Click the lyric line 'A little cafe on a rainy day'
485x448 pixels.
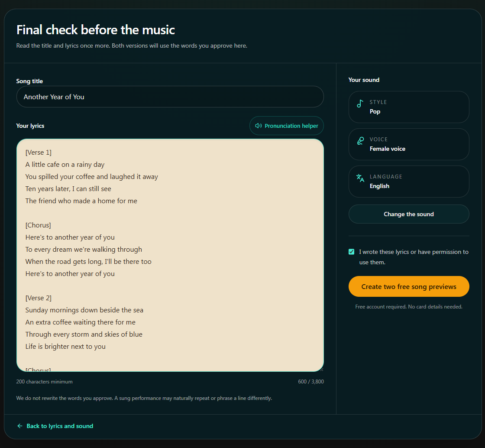65,165
